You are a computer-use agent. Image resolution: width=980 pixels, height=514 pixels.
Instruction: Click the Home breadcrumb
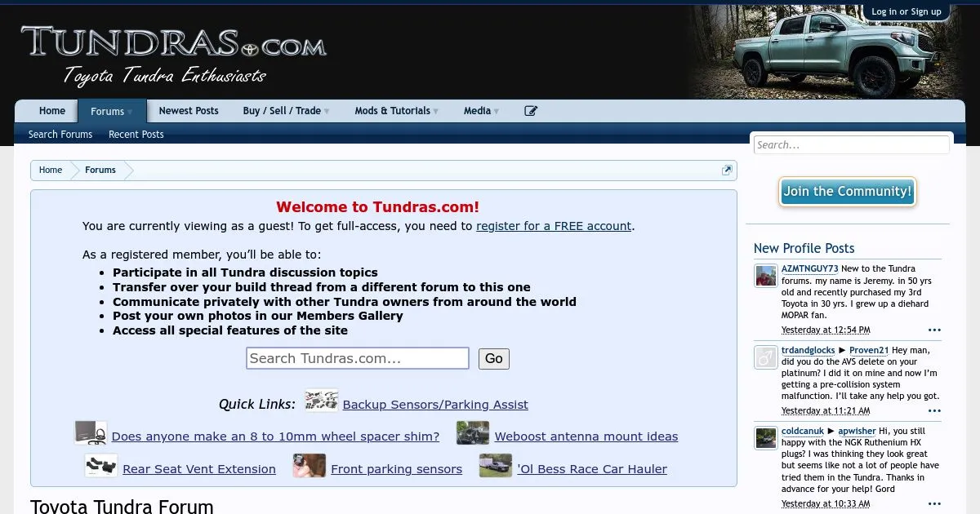(x=51, y=170)
